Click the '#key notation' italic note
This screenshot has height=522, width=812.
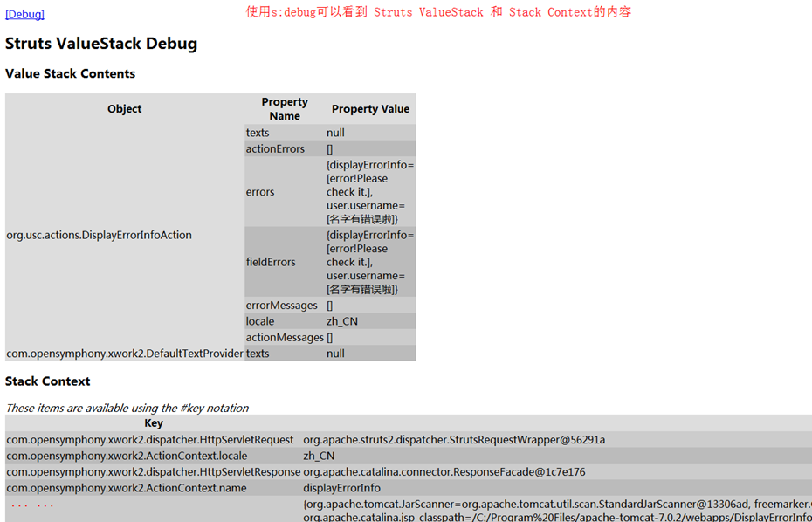tap(127, 408)
